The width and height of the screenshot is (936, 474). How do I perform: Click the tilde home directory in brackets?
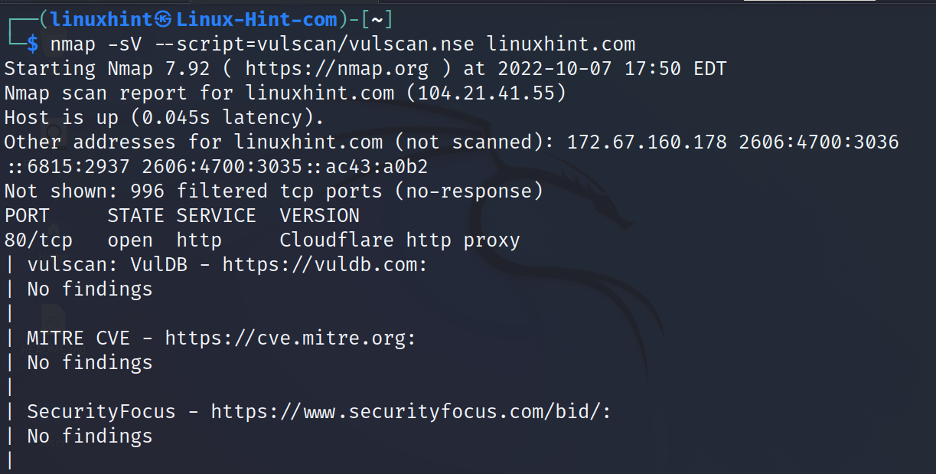tap(377, 20)
